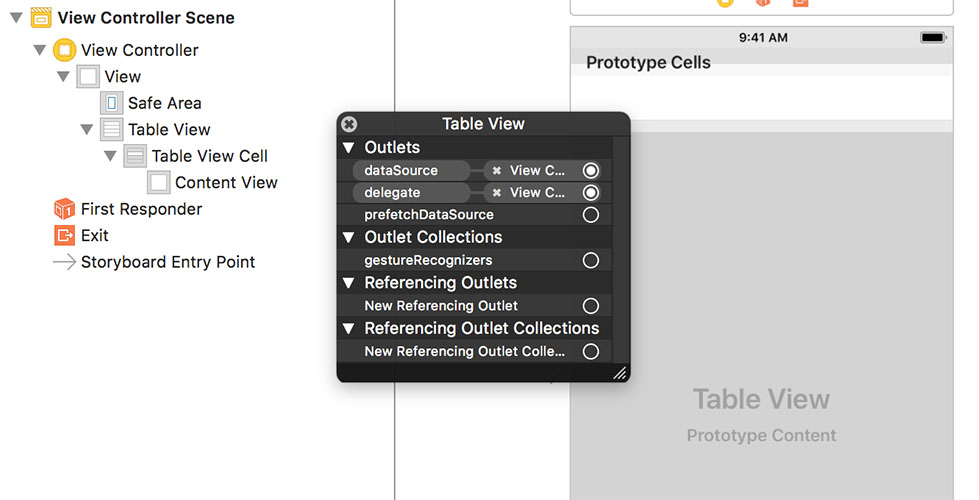Close the Table View connections popup

(x=349, y=124)
